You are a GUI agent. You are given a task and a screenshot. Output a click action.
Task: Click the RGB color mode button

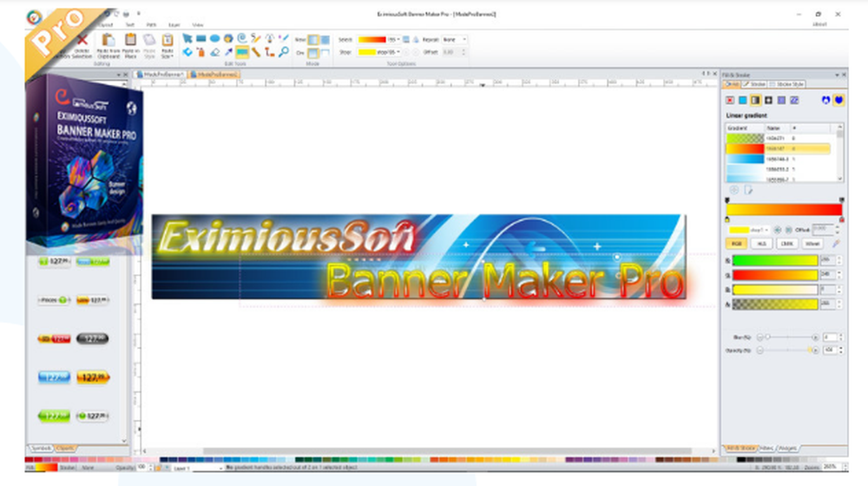pyautogui.click(x=736, y=244)
